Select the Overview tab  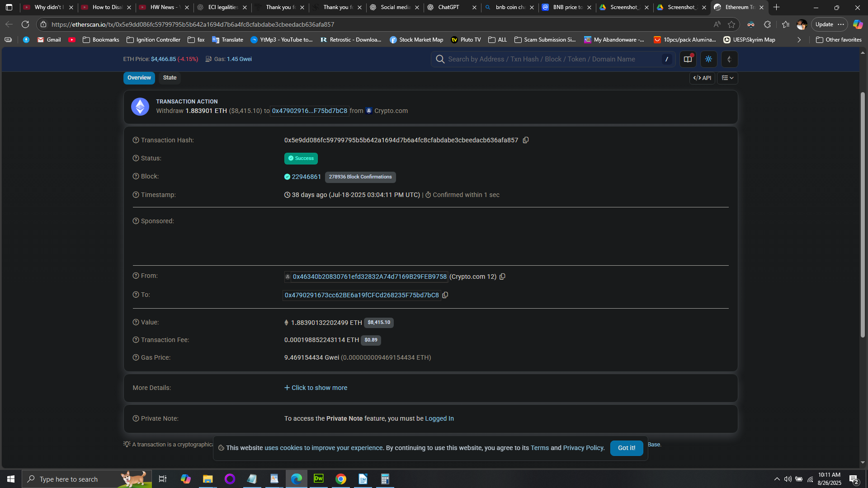pos(139,78)
